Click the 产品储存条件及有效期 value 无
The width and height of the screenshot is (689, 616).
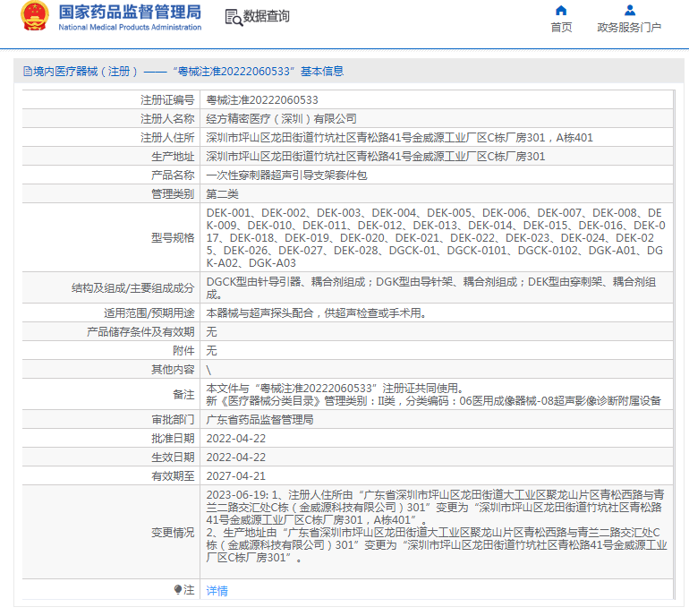point(211,332)
